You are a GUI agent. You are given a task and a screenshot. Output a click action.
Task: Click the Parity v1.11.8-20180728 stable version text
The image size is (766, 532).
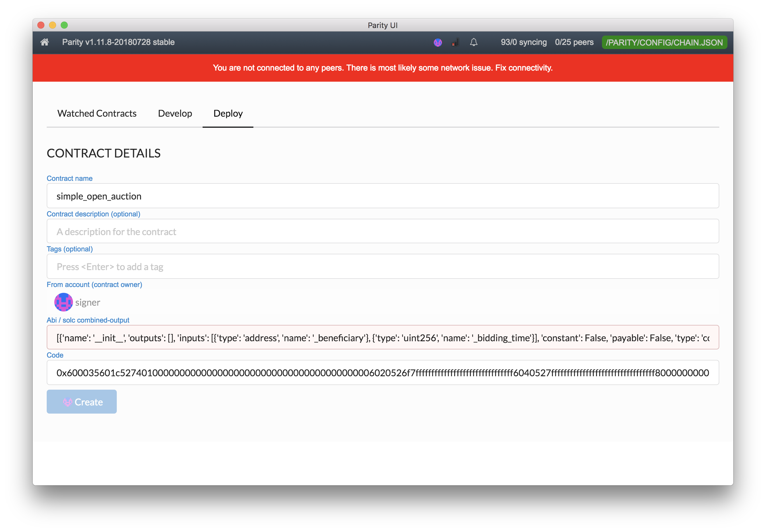point(119,42)
